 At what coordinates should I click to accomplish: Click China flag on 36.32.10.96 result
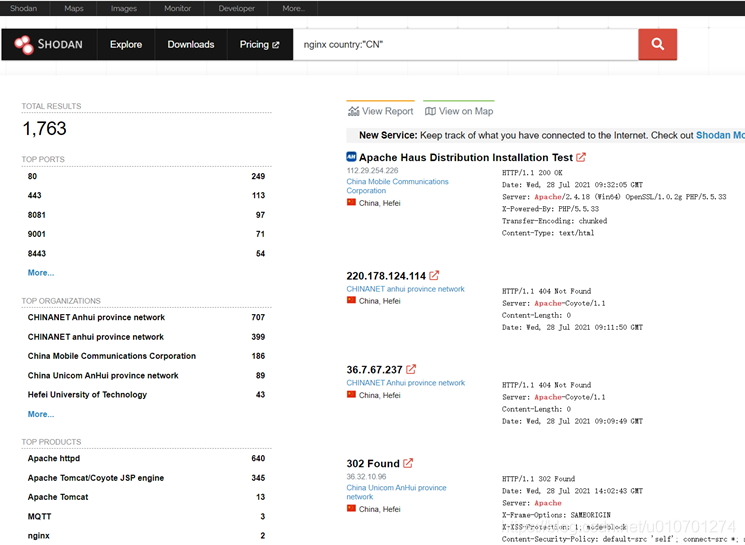tap(351, 509)
